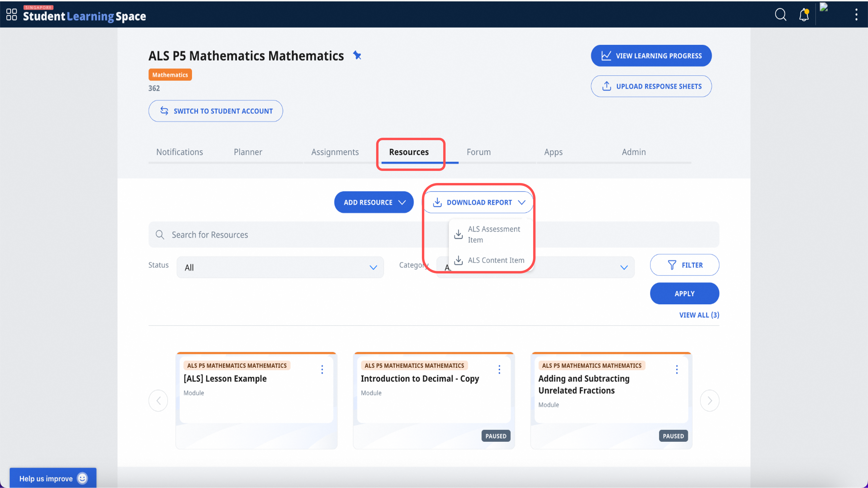Click View All (3) link

point(699,315)
